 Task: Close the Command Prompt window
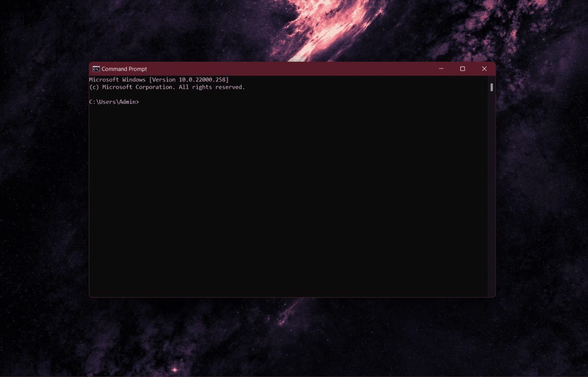[x=484, y=69]
